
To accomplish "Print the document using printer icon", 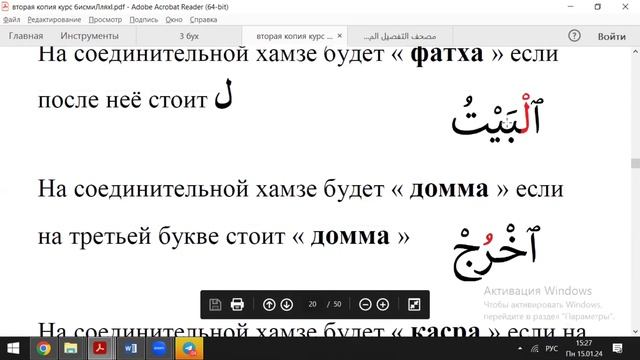I will click(237, 304).
